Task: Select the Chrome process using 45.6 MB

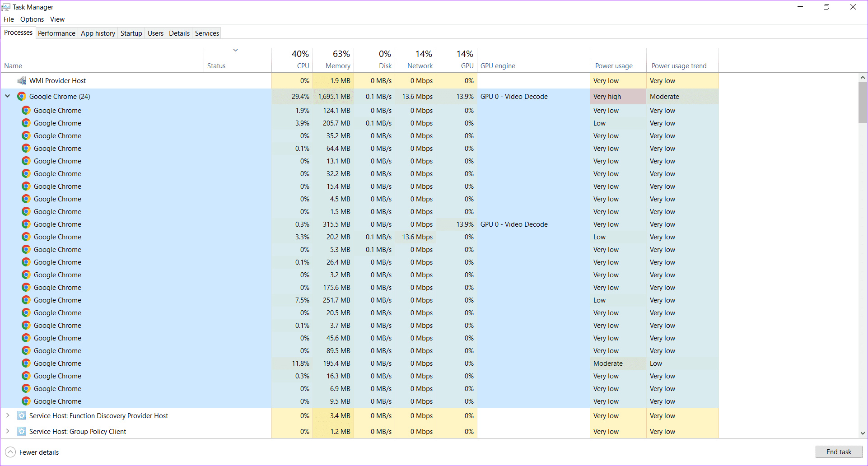Action: [x=359, y=338]
